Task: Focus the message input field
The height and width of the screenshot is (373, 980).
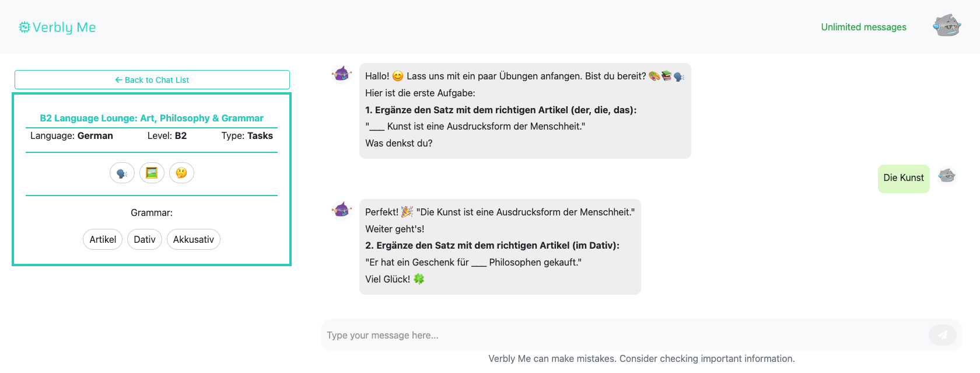Action: (624, 335)
